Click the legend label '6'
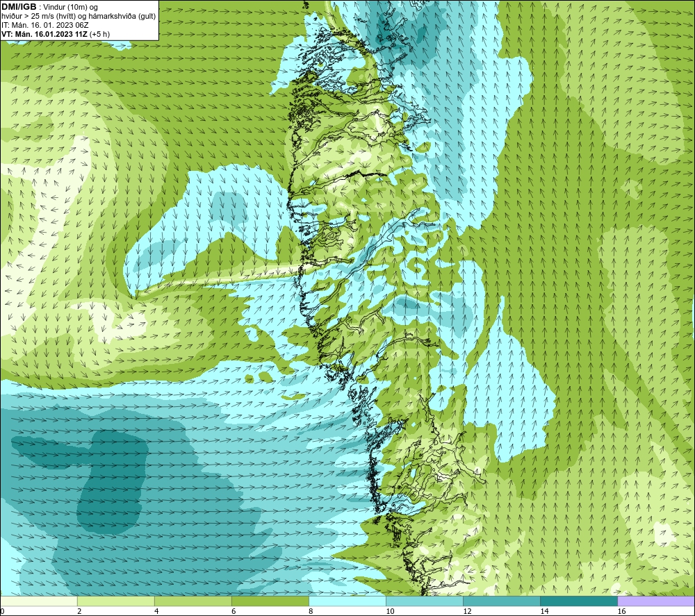 (x=234, y=612)
